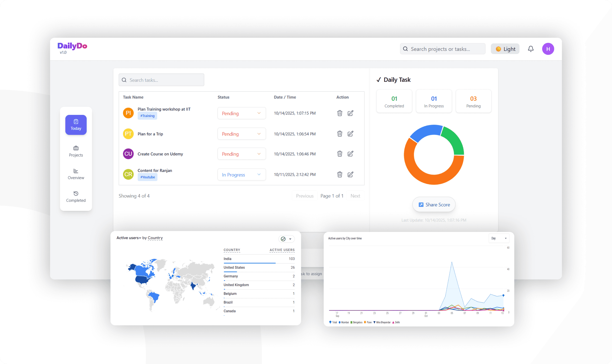The image size is (612, 364).
Task: Edit the Content for Ranjan task
Action: click(x=351, y=174)
